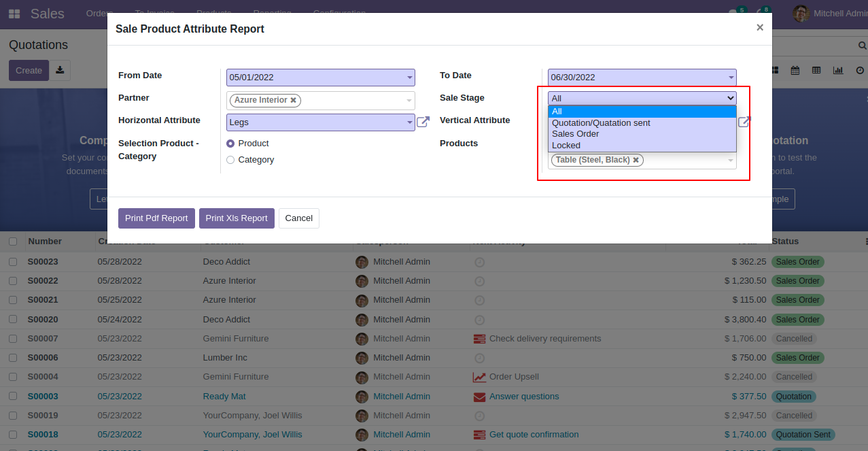Screen dimensions: 868x451
Task: Switch to graph chart view icon
Action: point(838,70)
